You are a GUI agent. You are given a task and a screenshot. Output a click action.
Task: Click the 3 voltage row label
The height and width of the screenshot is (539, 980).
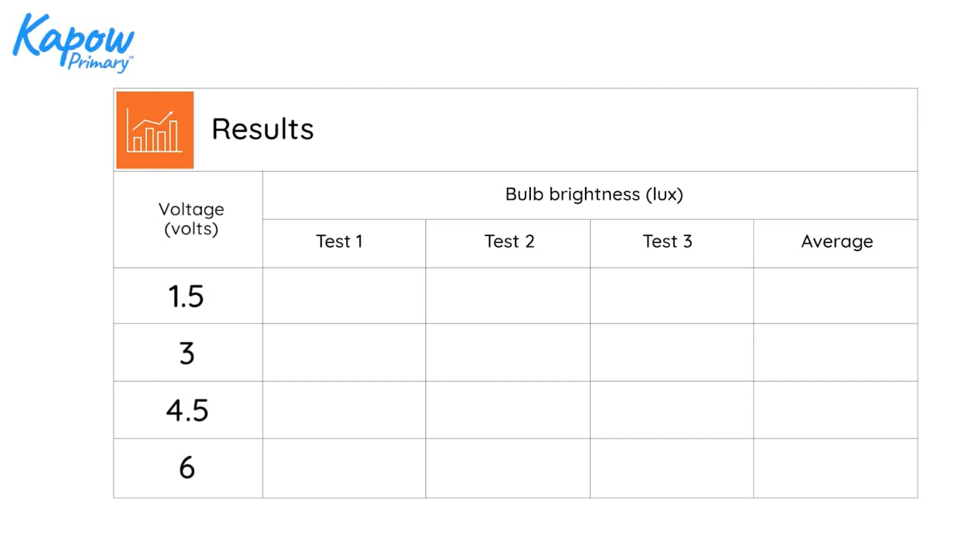188,353
